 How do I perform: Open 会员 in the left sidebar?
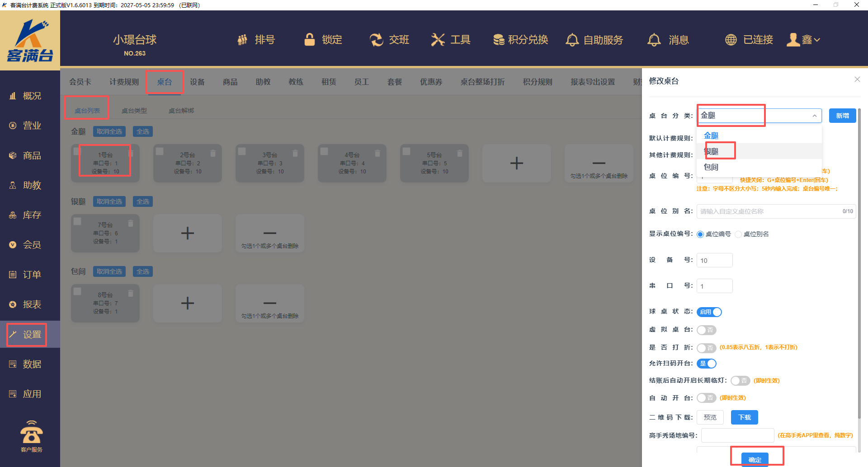(x=32, y=245)
